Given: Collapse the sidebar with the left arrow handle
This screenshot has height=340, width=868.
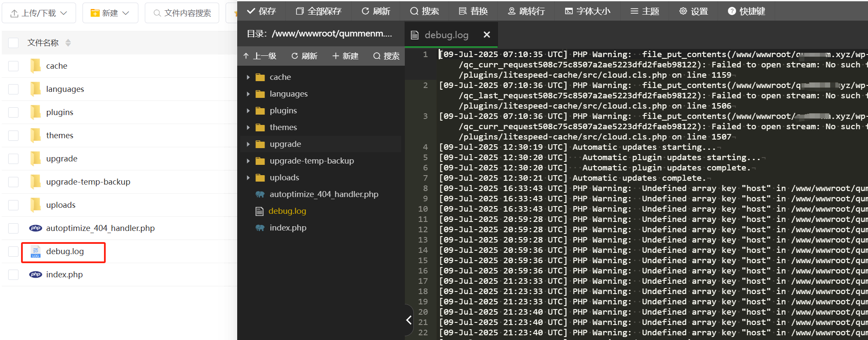Looking at the screenshot, I should click(x=409, y=320).
